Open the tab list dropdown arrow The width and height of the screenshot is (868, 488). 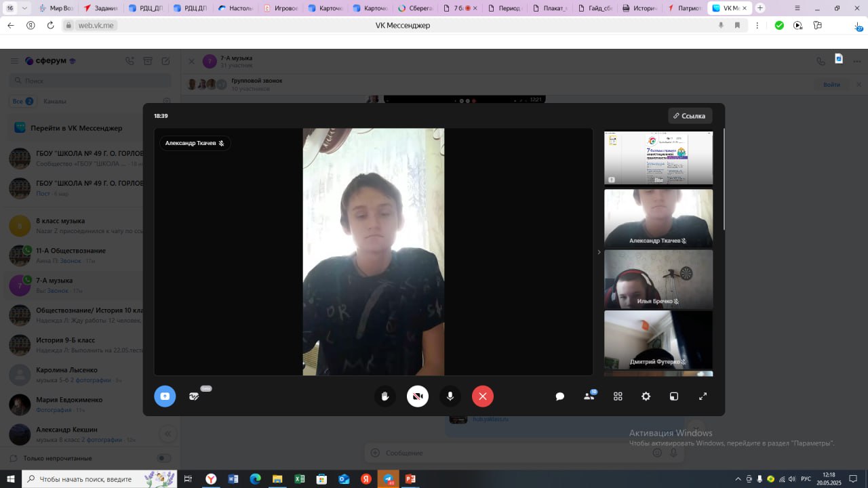25,8
